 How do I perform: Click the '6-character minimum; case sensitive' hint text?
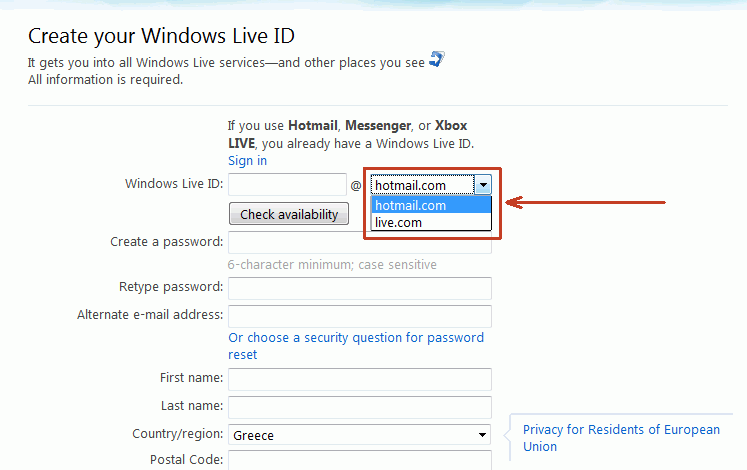(332, 265)
